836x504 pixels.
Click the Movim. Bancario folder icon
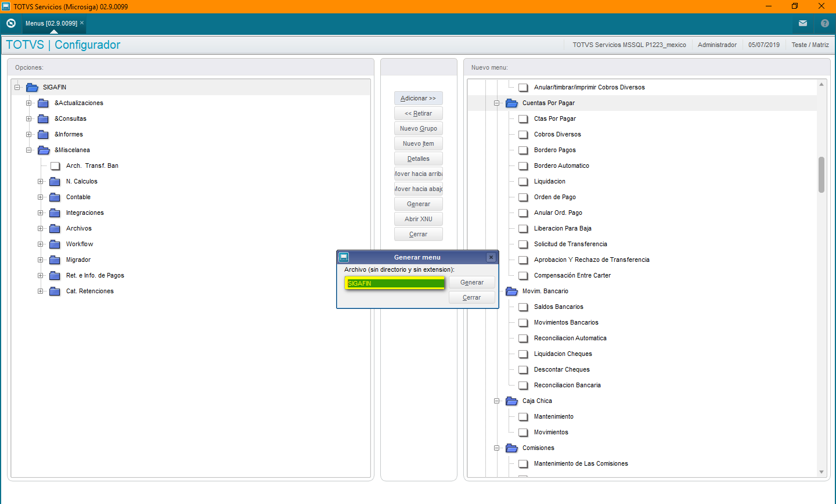point(511,291)
